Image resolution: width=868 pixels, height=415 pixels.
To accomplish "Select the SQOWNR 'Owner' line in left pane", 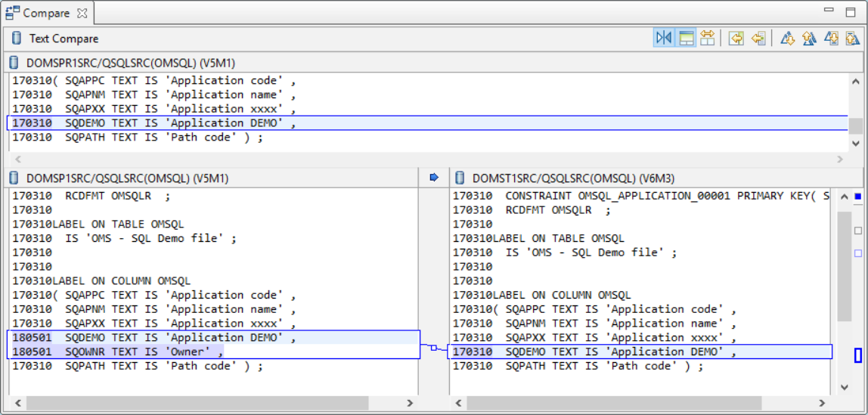I will pos(144,352).
